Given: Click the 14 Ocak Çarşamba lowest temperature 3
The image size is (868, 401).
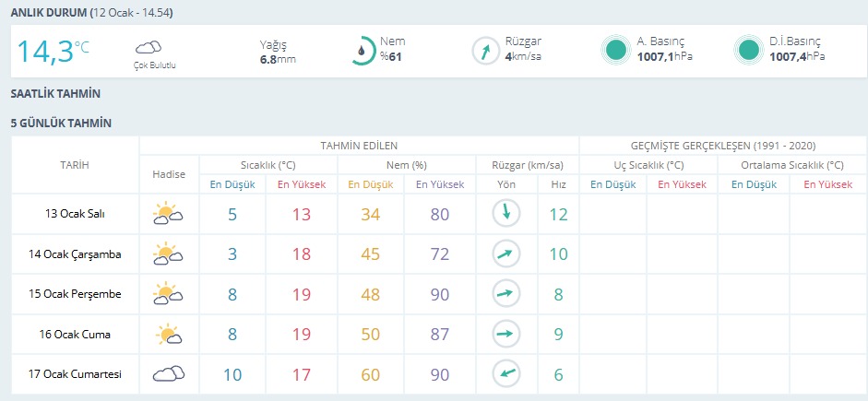Looking at the screenshot, I should click(232, 254).
